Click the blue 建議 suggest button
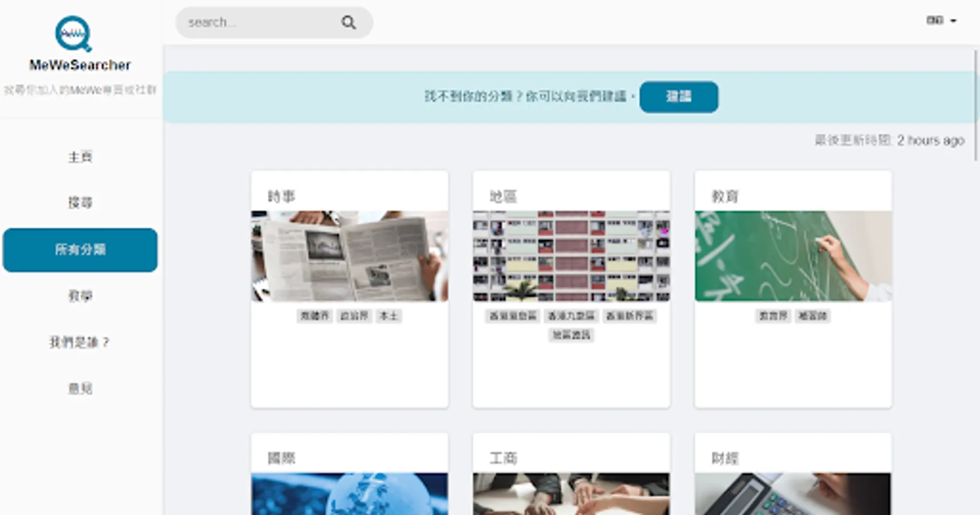 (x=679, y=97)
